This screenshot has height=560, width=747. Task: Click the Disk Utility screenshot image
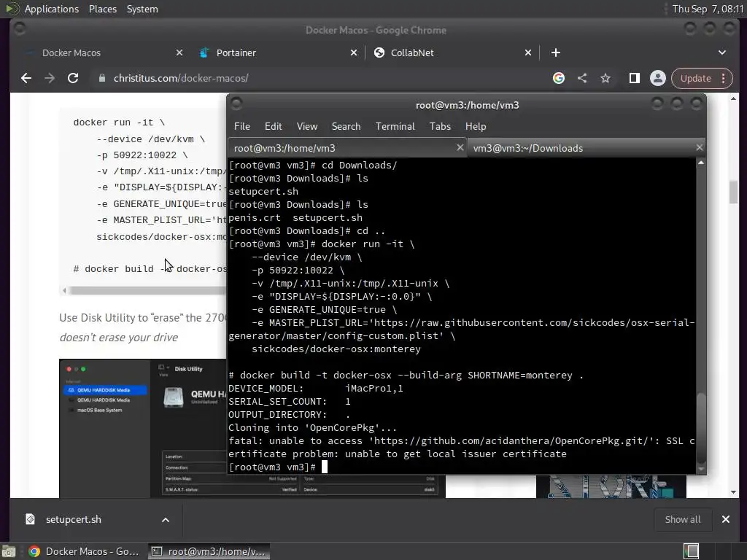click(142, 429)
